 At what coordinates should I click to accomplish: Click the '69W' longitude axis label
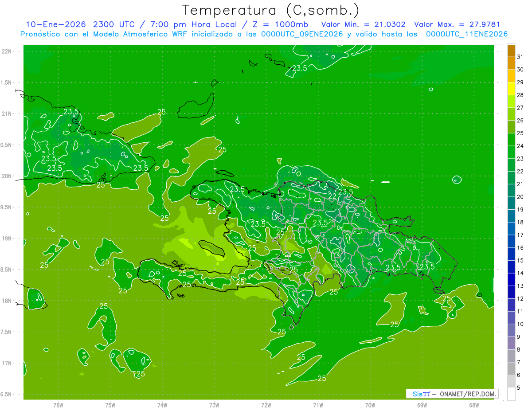tap(422, 405)
